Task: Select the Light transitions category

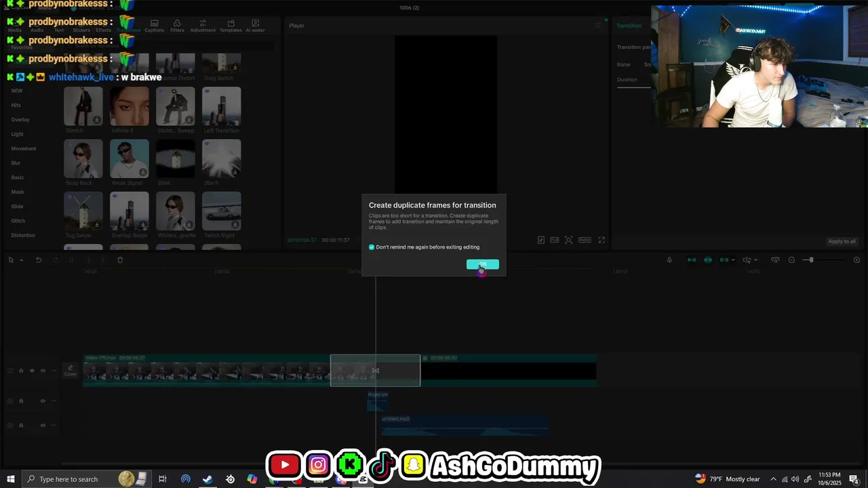Action: click(17, 134)
